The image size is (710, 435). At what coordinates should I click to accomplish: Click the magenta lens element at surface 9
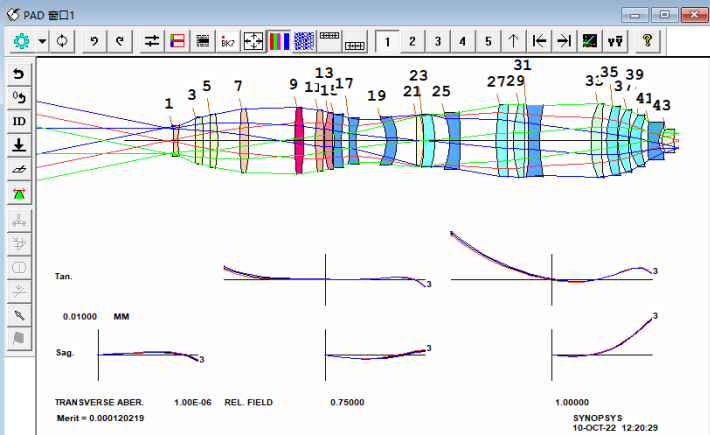299,140
